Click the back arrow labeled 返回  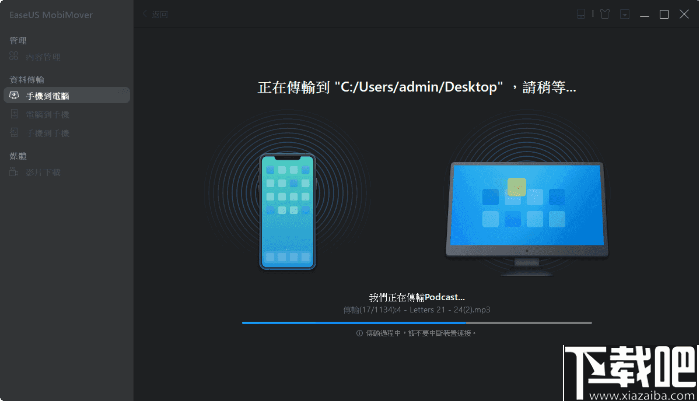pos(155,14)
